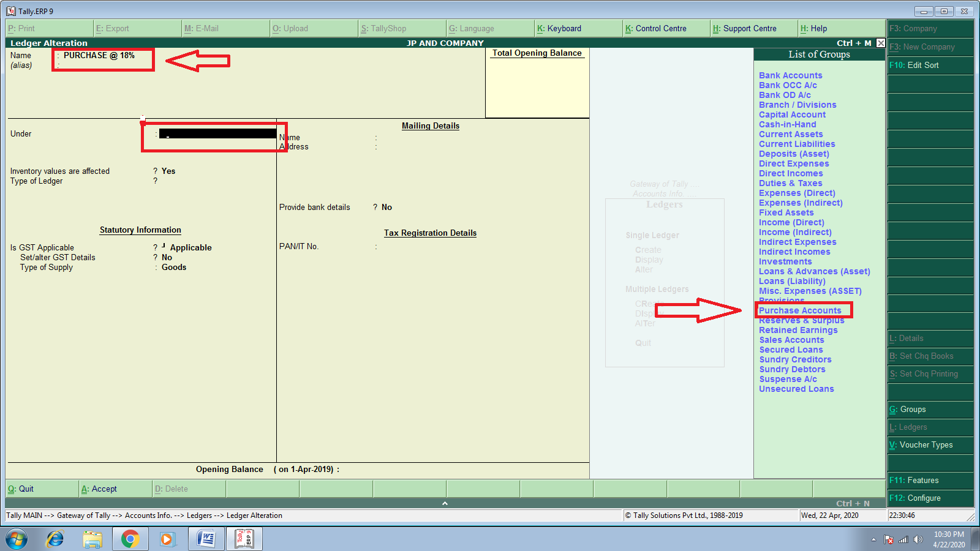The width and height of the screenshot is (980, 551).
Task: Open F12: Configure
Action: pos(930,498)
